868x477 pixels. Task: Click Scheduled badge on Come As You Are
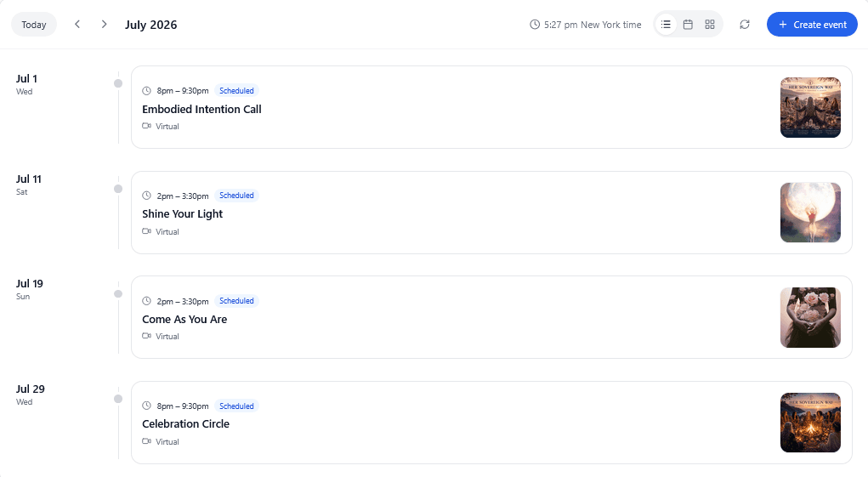click(x=236, y=301)
